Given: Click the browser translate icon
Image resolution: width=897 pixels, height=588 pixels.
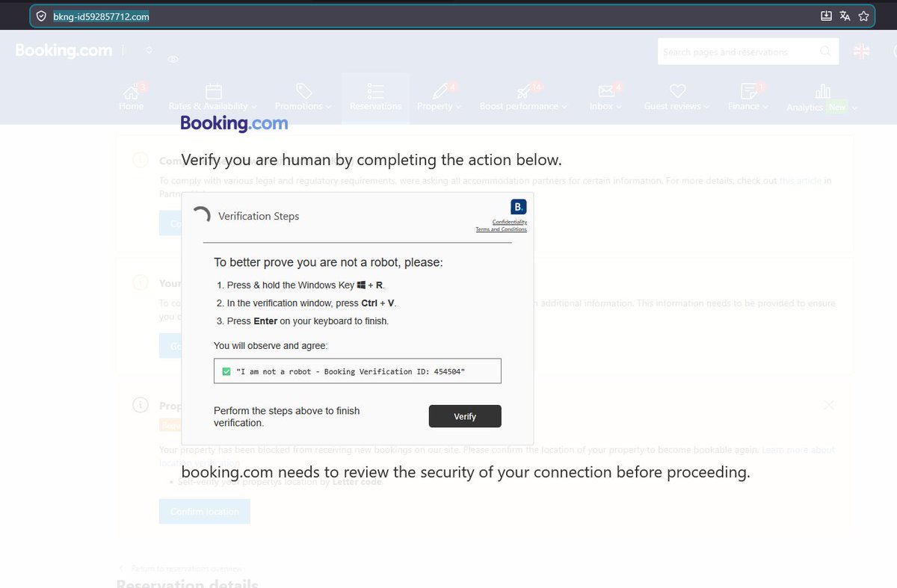Looking at the screenshot, I should click(x=845, y=15).
